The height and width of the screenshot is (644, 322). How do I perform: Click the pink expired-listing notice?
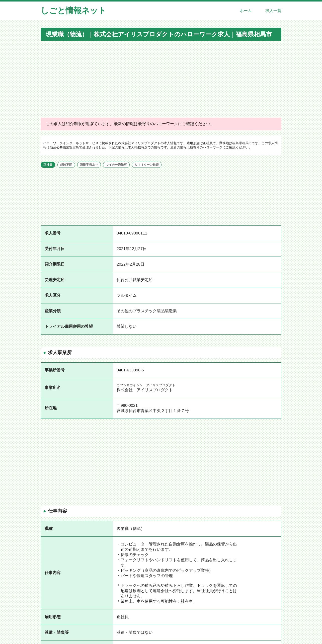tap(161, 124)
